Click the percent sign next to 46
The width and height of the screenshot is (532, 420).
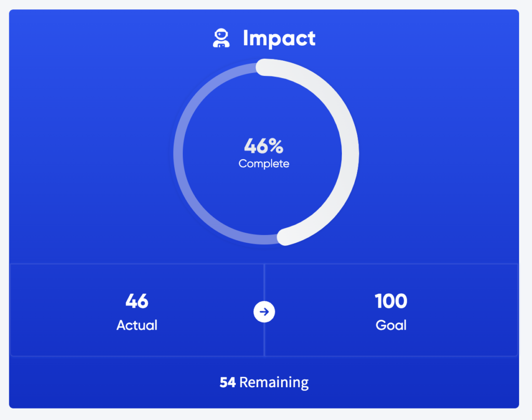pos(276,146)
